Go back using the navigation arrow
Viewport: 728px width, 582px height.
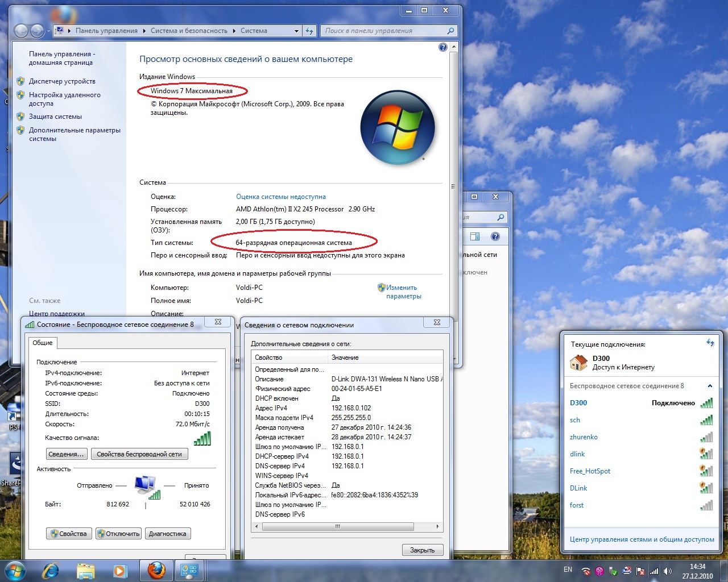pyautogui.click(x=21, y=31)
